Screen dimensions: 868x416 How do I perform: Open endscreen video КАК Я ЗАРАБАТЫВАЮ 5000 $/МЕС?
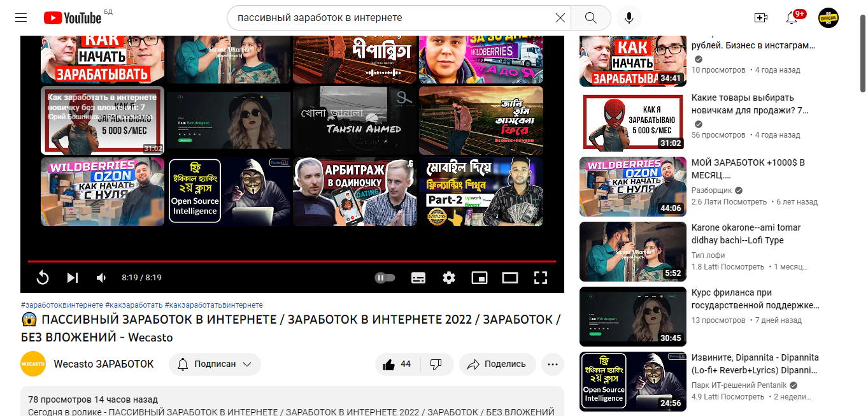(x=103, y=120)
